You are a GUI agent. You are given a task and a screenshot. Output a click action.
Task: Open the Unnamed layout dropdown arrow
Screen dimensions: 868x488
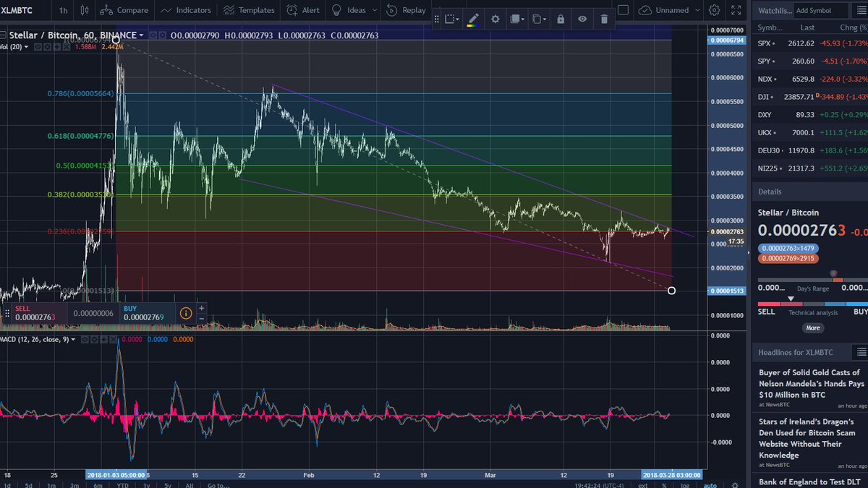click(697, 10)
